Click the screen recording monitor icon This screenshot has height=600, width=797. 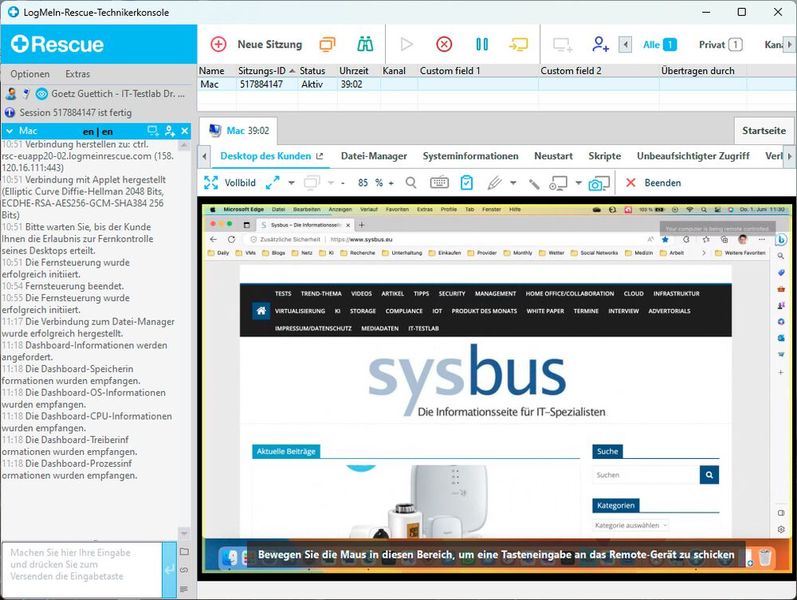click(x=558, y=183)
